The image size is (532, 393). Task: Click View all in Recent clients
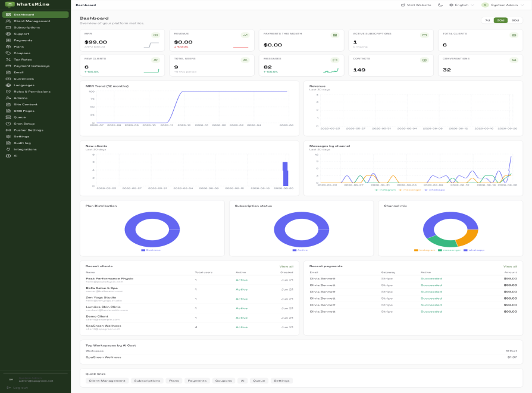(x=286, y=266)
